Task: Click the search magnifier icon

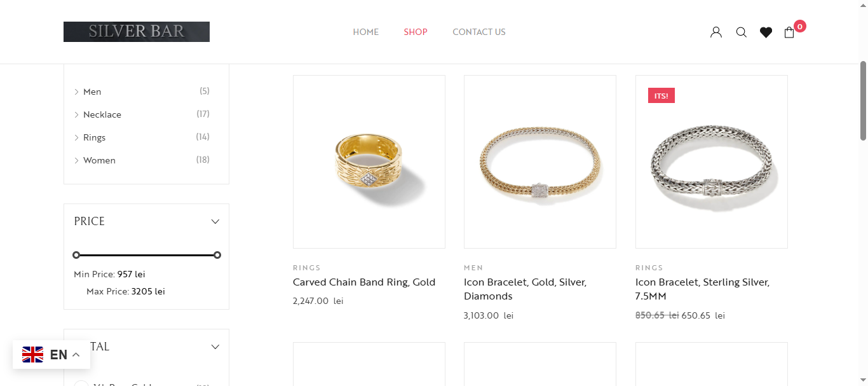Action: coord(741,32)
